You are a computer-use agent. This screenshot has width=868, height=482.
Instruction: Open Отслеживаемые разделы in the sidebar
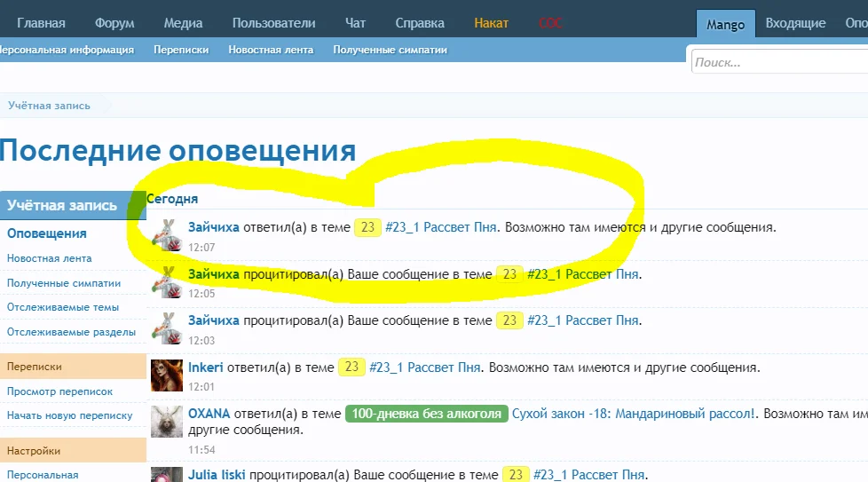[71, 332]
